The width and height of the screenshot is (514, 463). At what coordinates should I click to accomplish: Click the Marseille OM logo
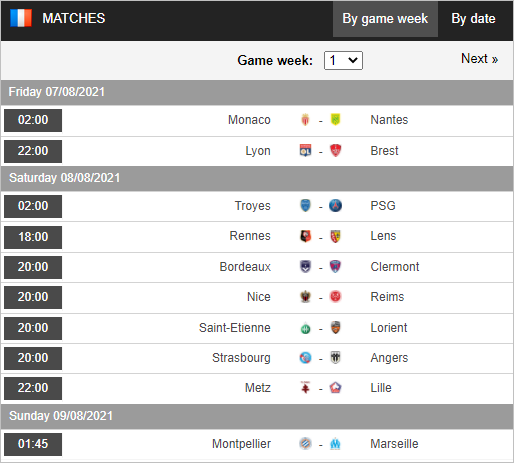pyautogui.click(x=335, y=444)
